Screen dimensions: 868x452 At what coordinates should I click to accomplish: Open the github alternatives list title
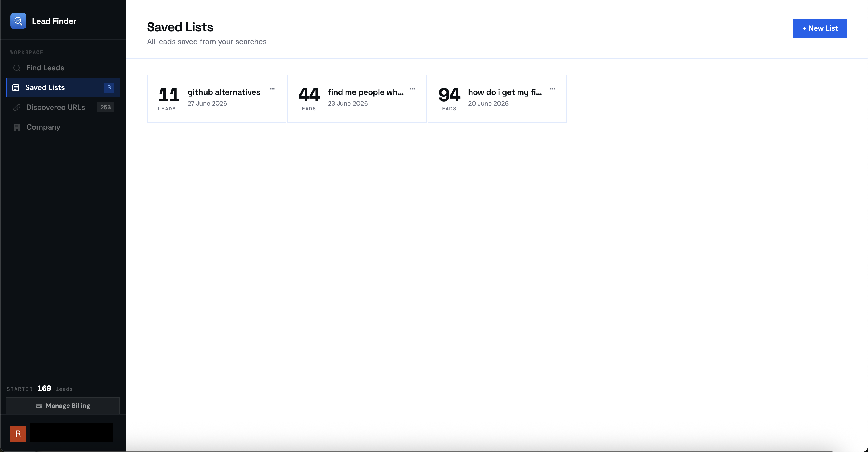point(224,93)
